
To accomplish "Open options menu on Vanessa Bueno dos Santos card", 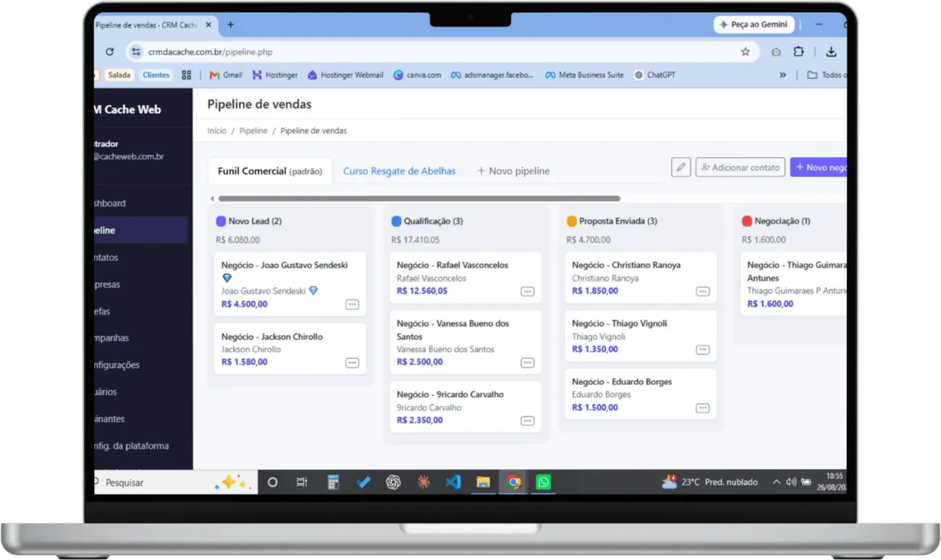I will (528, 362).
